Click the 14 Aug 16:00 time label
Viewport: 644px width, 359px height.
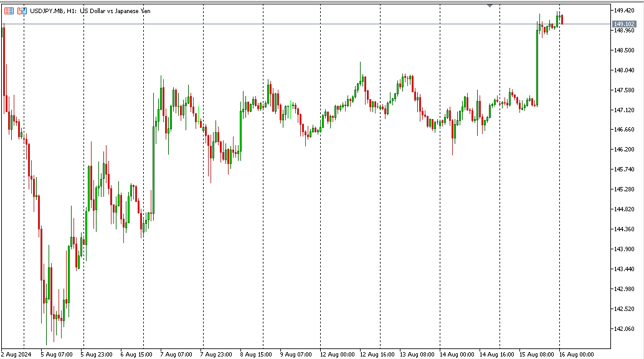[496, 355]
